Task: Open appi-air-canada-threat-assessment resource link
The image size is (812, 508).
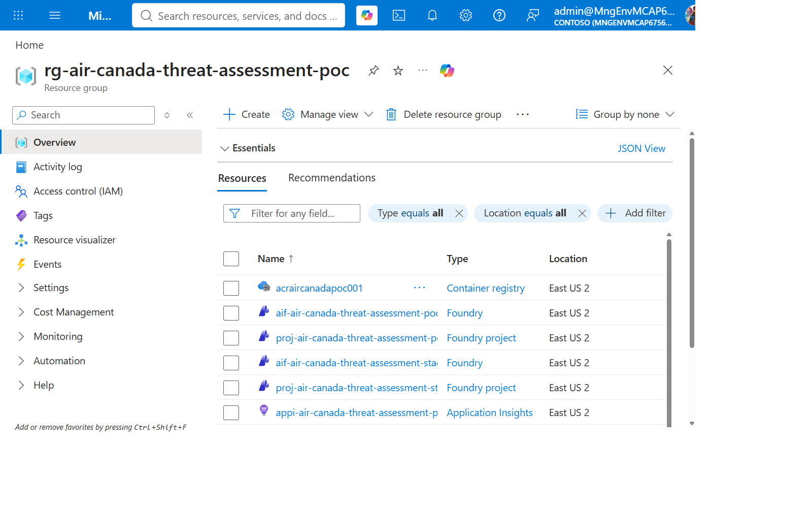Action: point(356,412)
